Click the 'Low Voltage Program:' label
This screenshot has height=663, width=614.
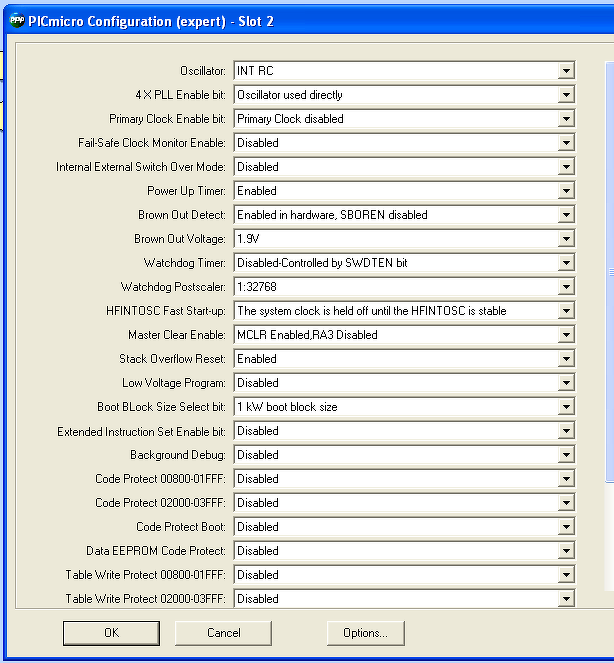point(174,383)
